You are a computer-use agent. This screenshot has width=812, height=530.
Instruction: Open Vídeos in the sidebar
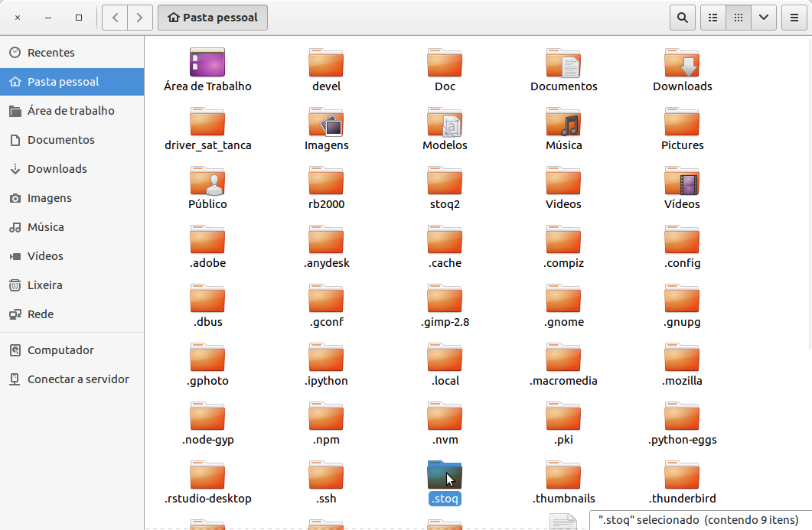[x=72, y=255]
